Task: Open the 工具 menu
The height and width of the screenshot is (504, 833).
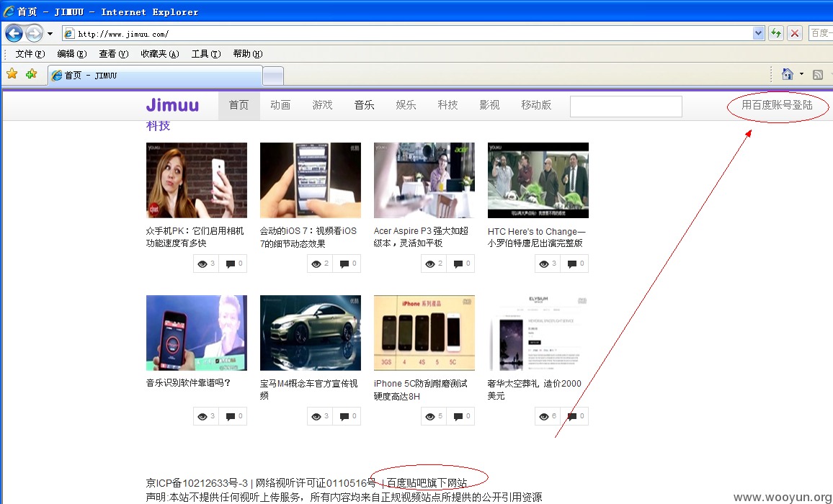Action: pos(206,53)
